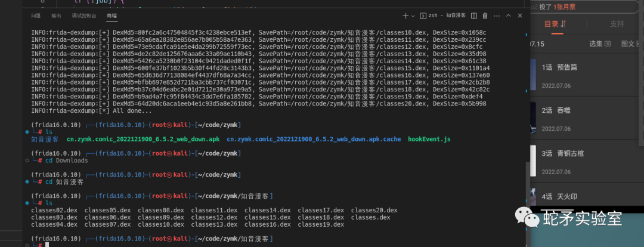Select the 终端 tab
The height and width of the screenshot is (247, 644).
coord(112,16)
